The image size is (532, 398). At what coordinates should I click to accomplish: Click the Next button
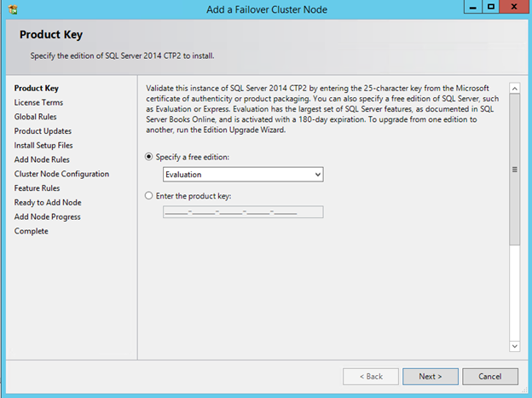430,376
